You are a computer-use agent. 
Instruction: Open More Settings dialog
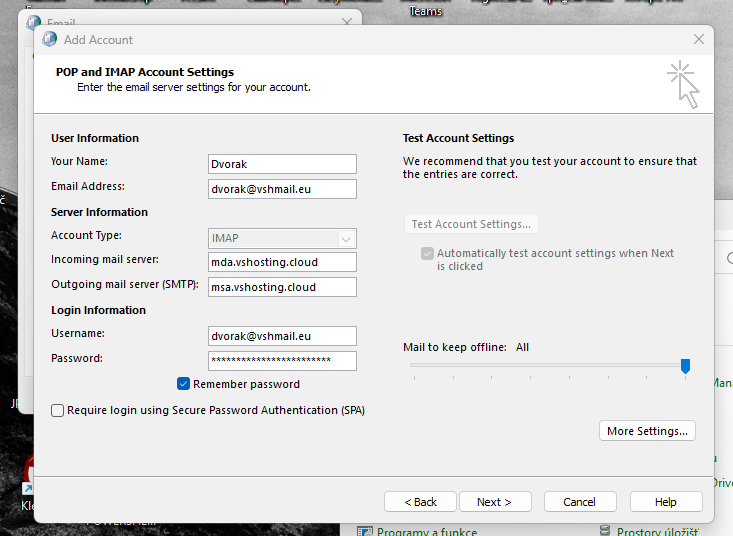point(647,431)
